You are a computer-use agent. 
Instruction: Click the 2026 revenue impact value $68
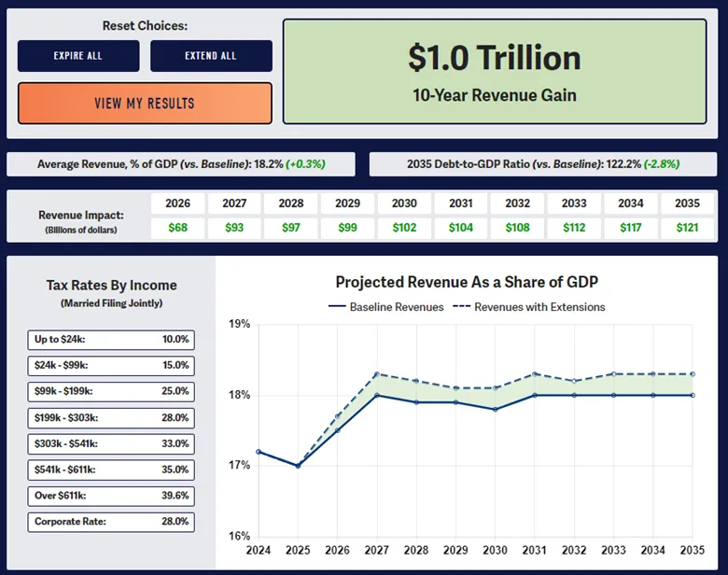click(x=177, y=228)
